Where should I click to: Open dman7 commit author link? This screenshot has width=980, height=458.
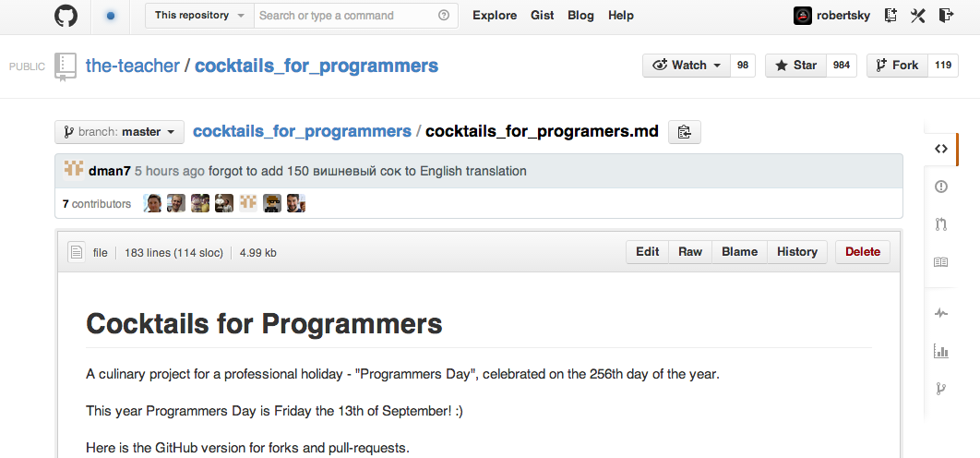coord(110,171)
